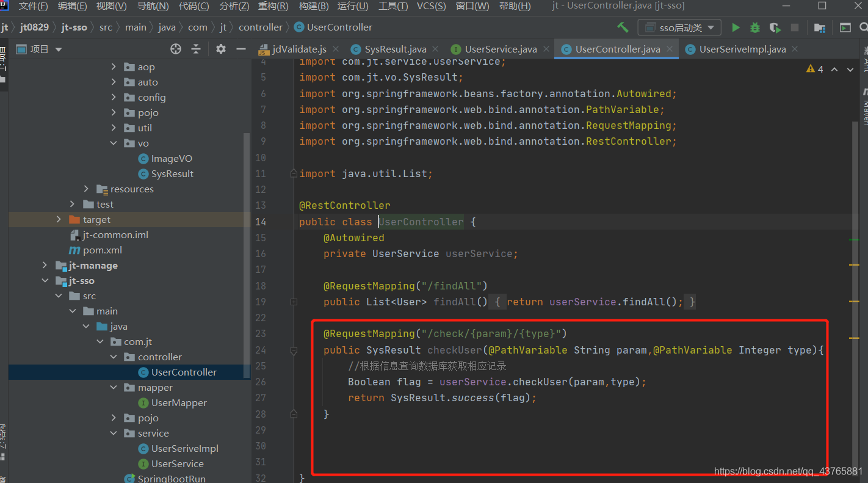Open the Project Structure icon
This screenshot has width=868, height=483.
click(820, 27)
